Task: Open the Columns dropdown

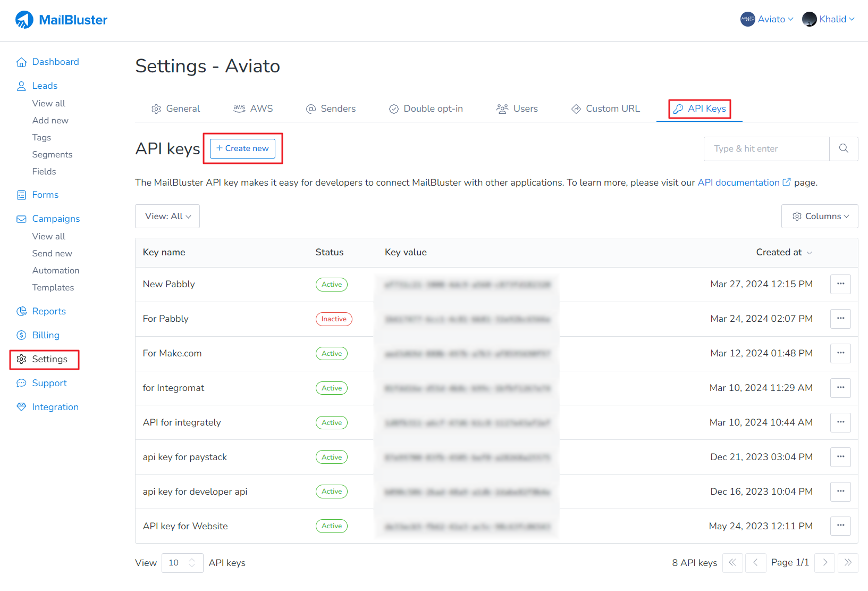Action: (820, 216)
